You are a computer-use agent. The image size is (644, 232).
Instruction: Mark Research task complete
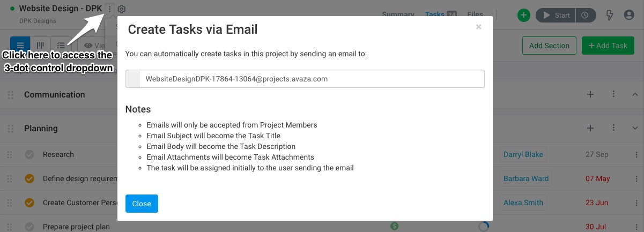pos(29,154)
